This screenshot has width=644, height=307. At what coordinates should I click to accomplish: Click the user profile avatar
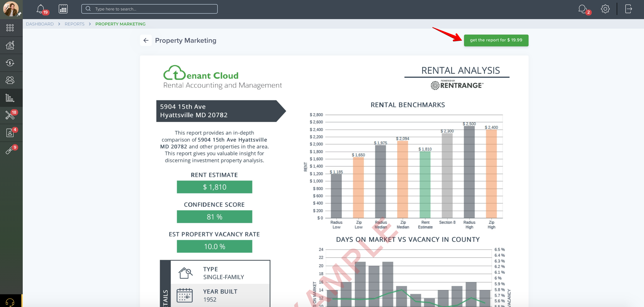click(x=11, y=9)
